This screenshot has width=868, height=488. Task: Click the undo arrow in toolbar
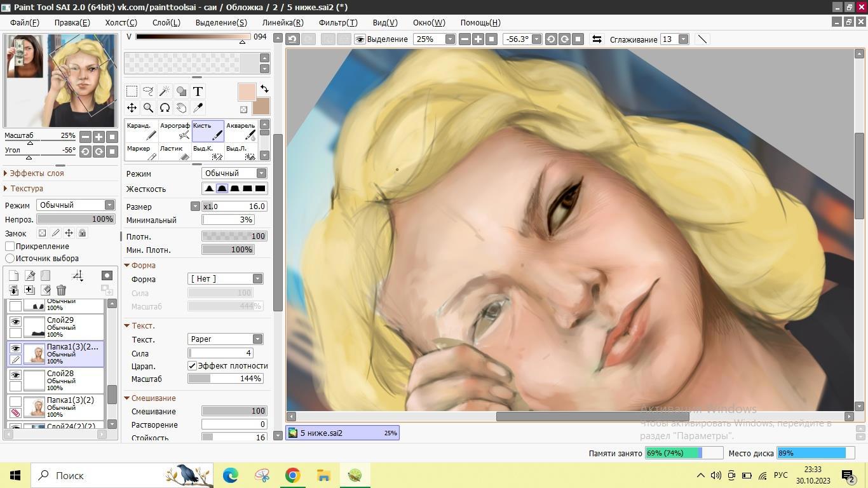pyautogui.click(x=292, y=39)
